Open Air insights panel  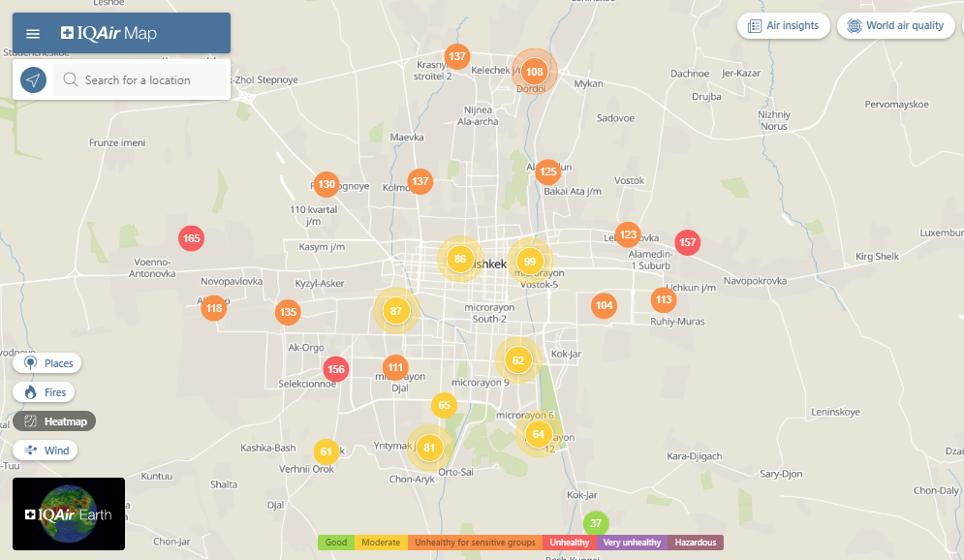pyautogui.click(x=783, y=26)
